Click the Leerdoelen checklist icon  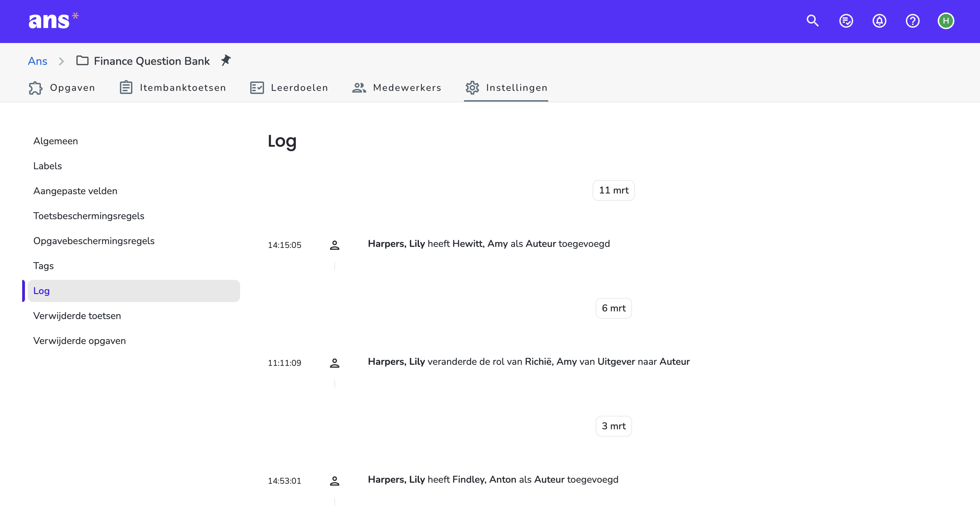point(257,88)
